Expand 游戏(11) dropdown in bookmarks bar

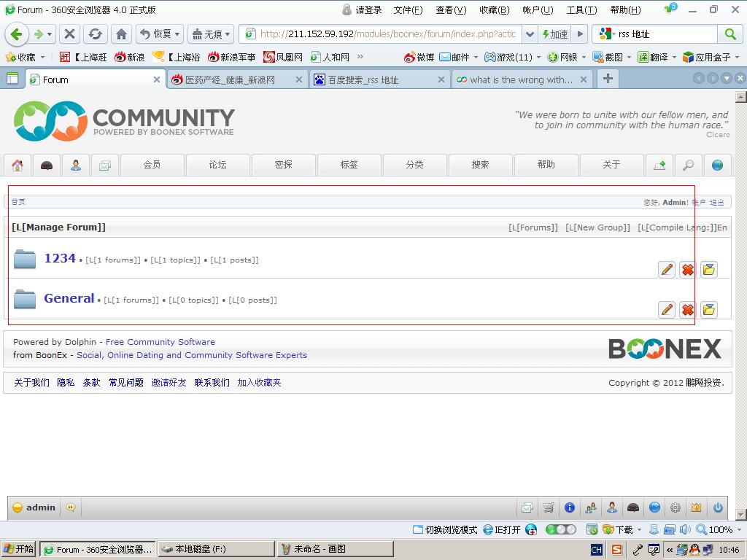coord(538,57)
